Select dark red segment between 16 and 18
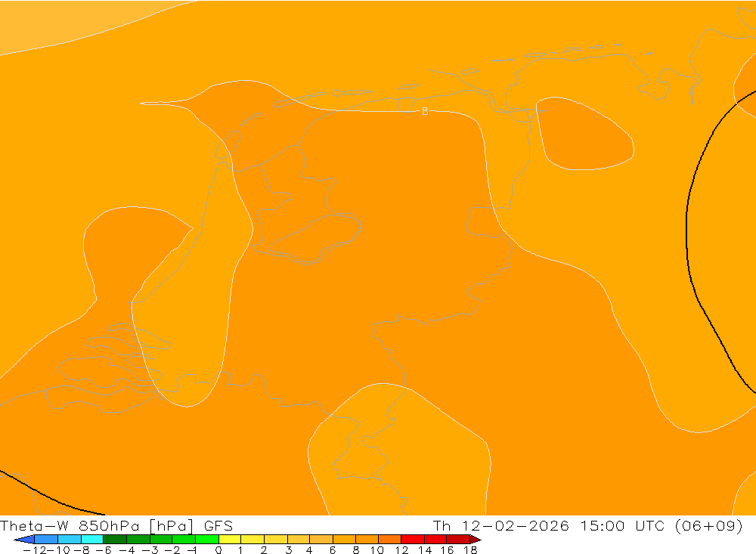Image resolution: width=756 pixels, height=554 pixels. 459,540
